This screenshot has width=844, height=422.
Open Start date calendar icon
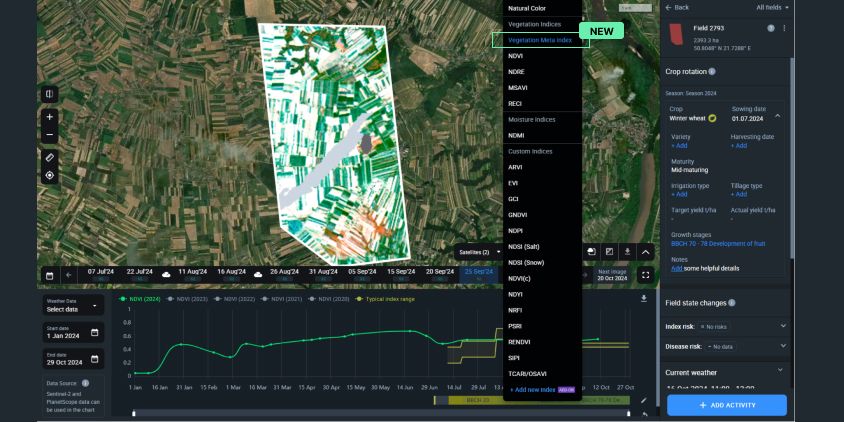[x=95, y=333]
